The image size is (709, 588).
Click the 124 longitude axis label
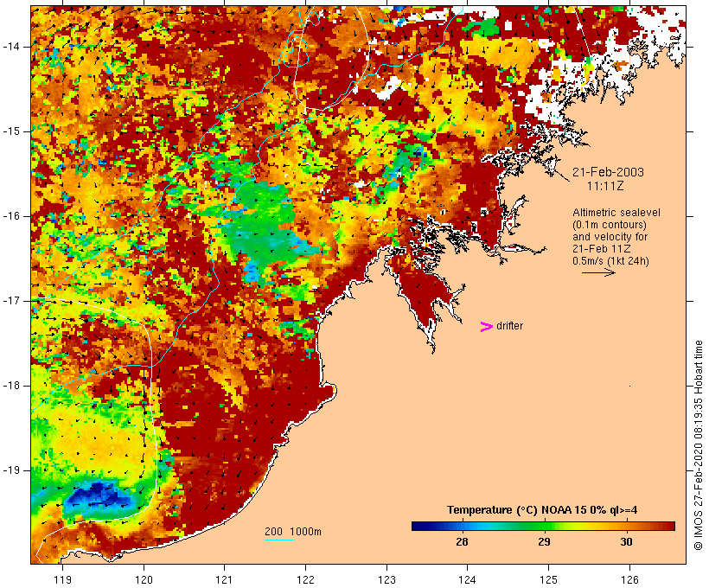click(467, 579)
